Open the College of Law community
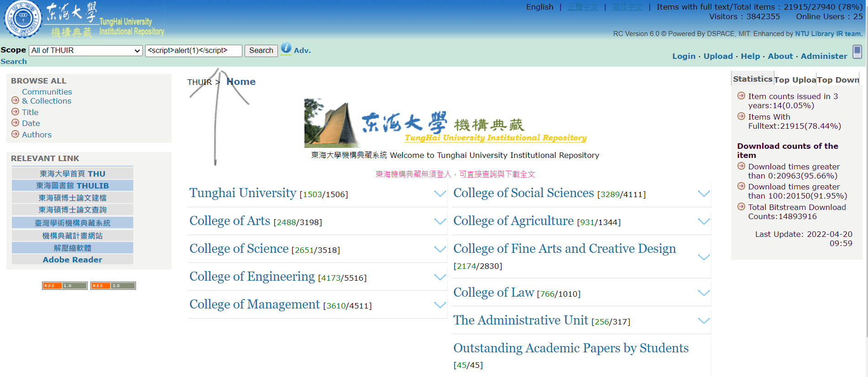The image size is (868, 377). (x=493, y=293)
